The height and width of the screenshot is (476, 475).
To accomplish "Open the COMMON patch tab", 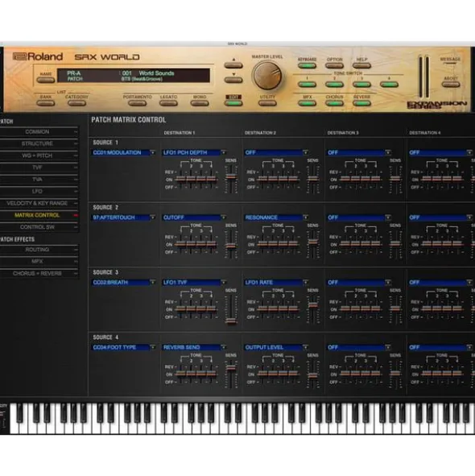I will pyautogui.click(x=39, y=132).
